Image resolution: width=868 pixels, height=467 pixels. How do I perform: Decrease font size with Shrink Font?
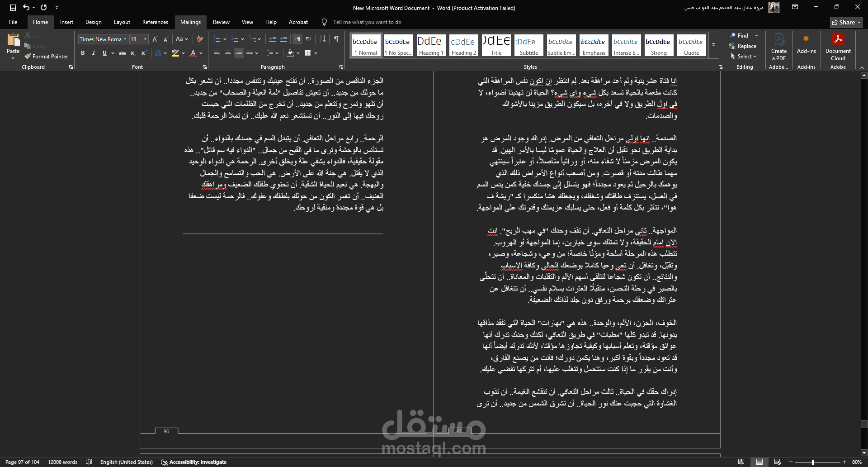pyautogui.click(x=166, y=39)
